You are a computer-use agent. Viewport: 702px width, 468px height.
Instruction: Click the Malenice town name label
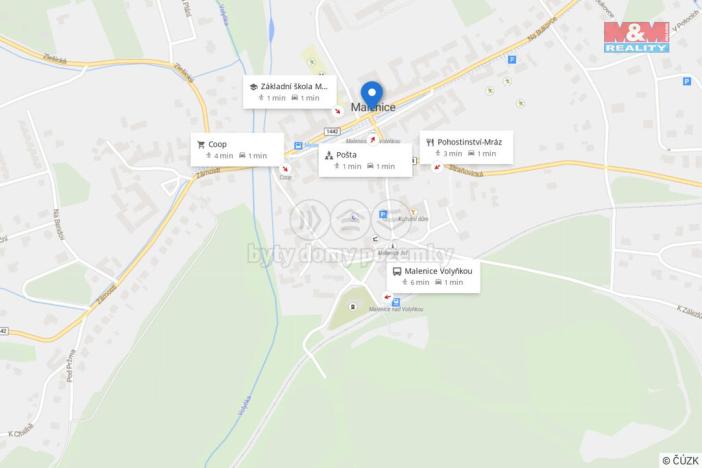[x=373, y=107]
